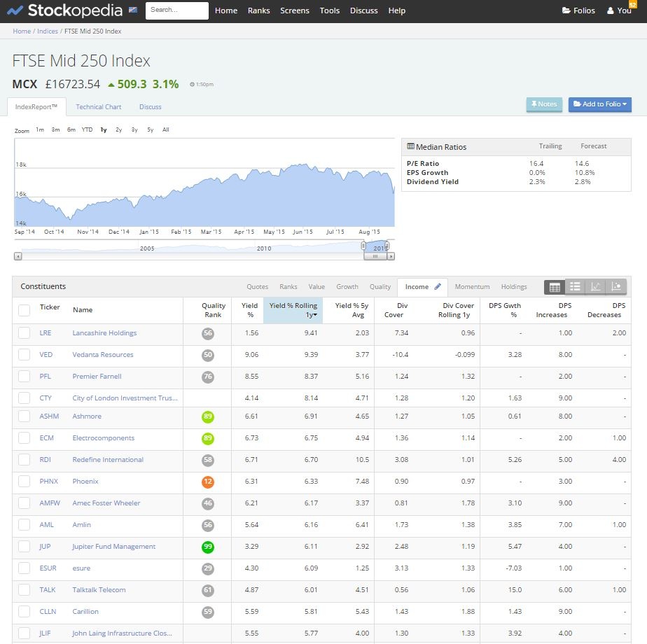Screen dimensions: 647x644
Task: Open Lancashire Holdings link
Action: [104, 333]
